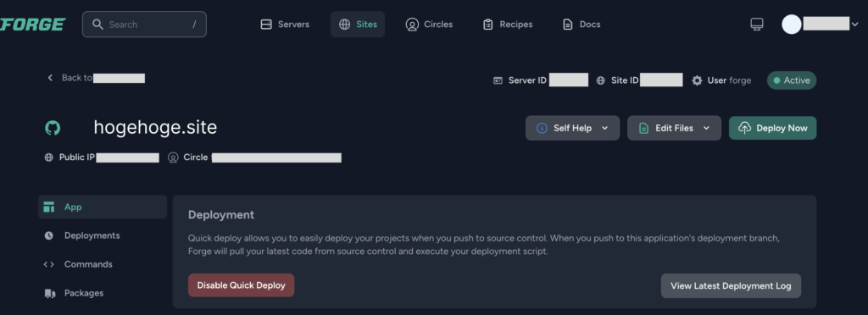Viewport: 868px width, 315px height.
Task: Open the Docs menu item
Action: click(x=581, y=25)
